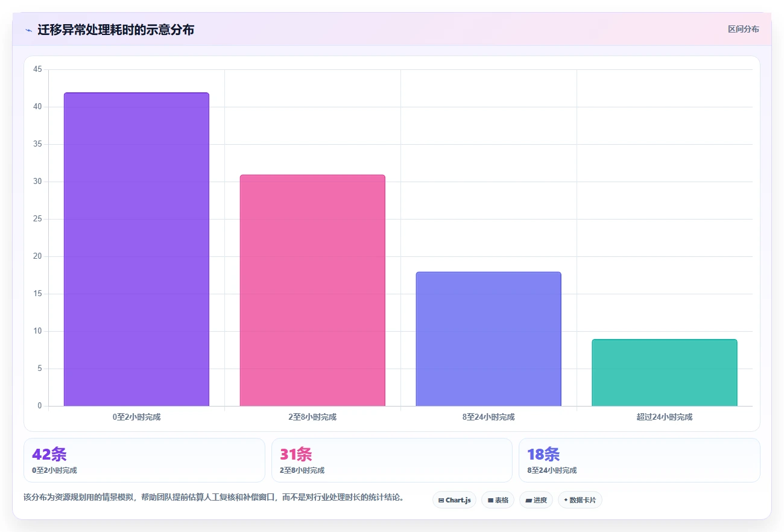Click the axis label 超过24小时完成
Screen dimensions: 784x532
665,417
